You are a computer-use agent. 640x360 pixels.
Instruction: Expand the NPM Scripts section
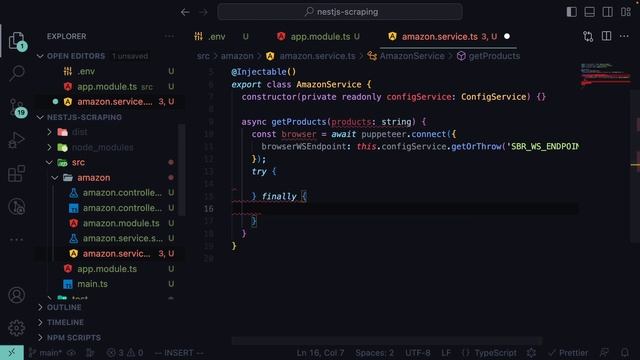(x=74, y=338)
